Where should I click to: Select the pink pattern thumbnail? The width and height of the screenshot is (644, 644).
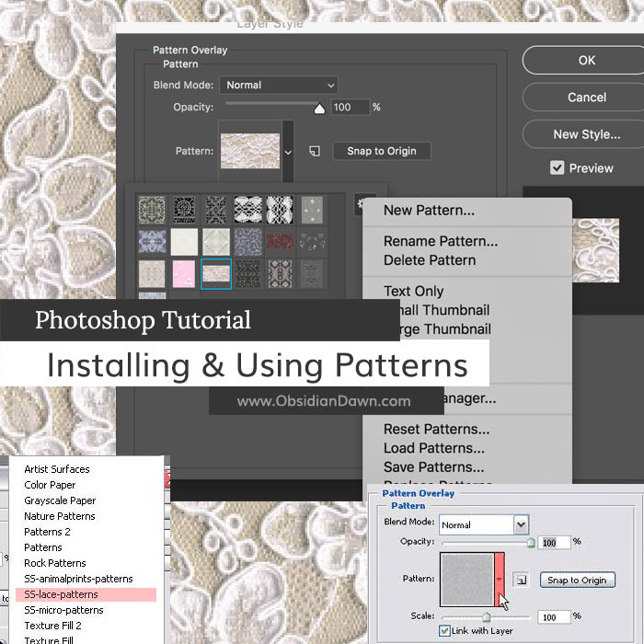tap(184, 274)
